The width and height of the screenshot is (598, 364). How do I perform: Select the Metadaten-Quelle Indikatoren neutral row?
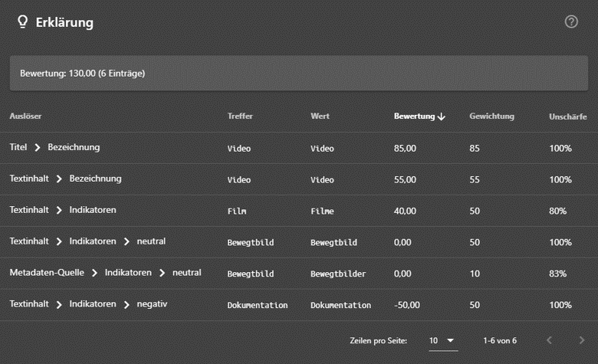tap(299, 274)
